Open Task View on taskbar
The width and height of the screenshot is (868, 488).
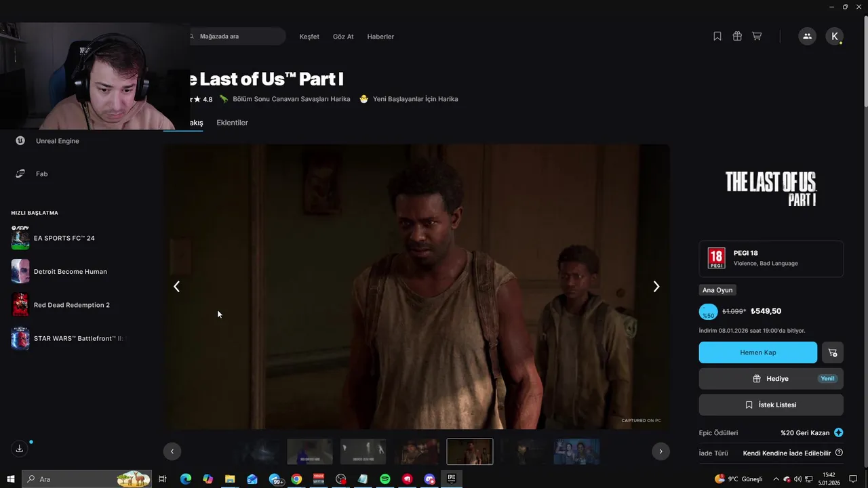(163, 479)
